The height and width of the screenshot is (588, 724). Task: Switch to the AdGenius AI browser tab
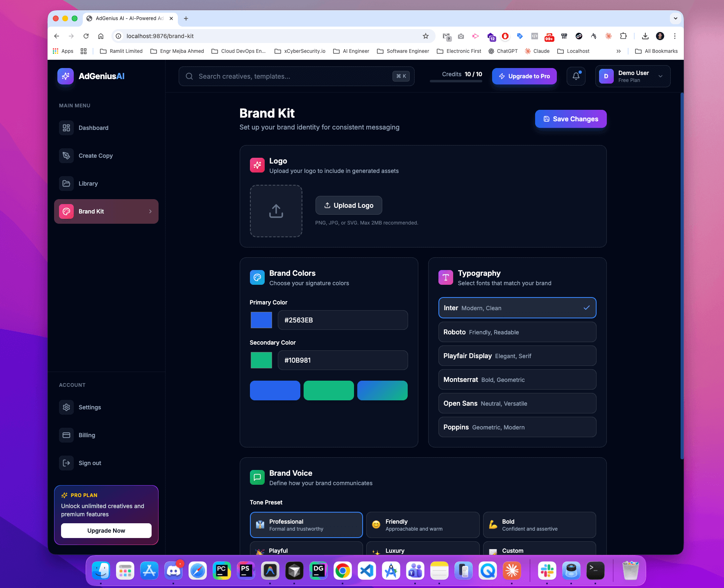[x=127, y=18]
